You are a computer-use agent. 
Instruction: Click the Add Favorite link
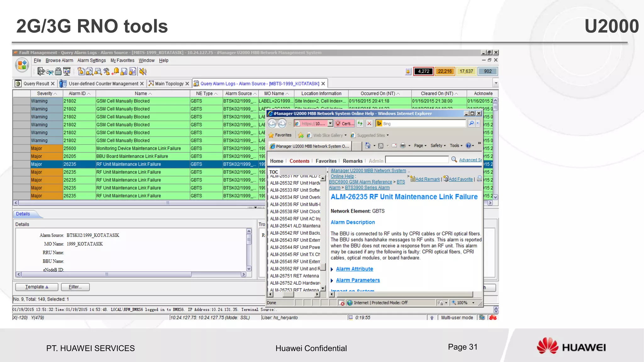pos(461,179)
